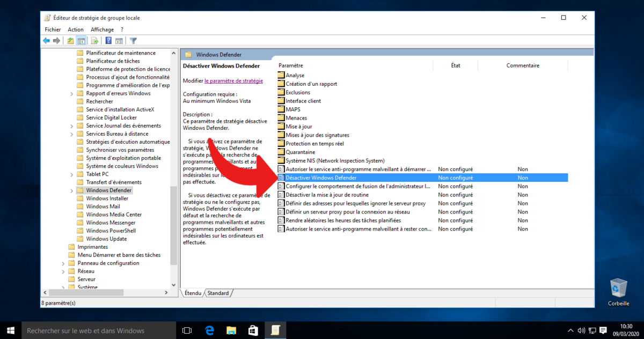Click the grey Forward arrow in the toolbar
The image size is (644, 339).
56,41
